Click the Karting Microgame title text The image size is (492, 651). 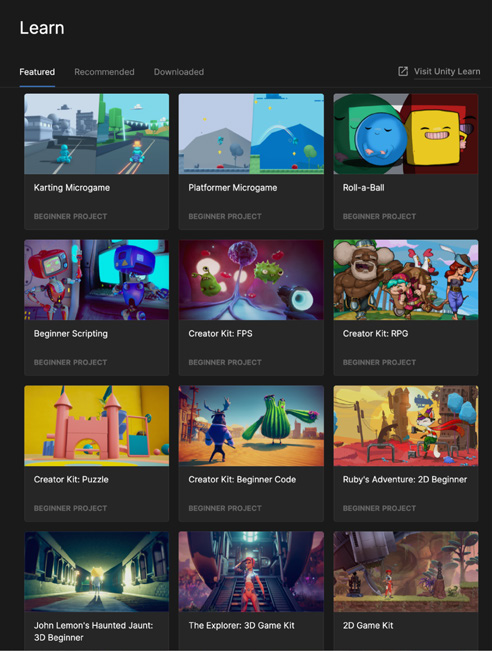[72, 188]
